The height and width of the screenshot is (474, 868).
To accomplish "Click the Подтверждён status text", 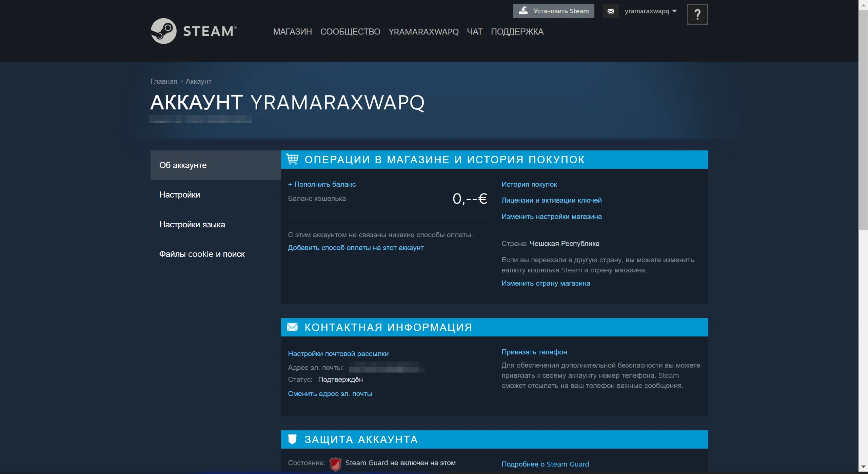I will click(340, 379).
